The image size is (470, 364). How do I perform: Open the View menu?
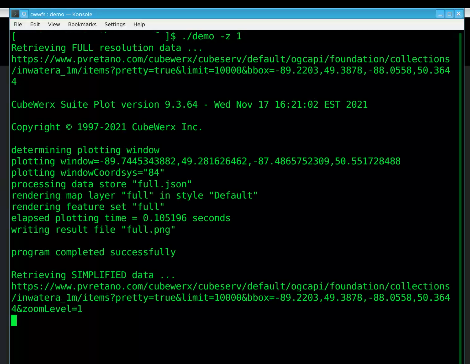(54, 24)
